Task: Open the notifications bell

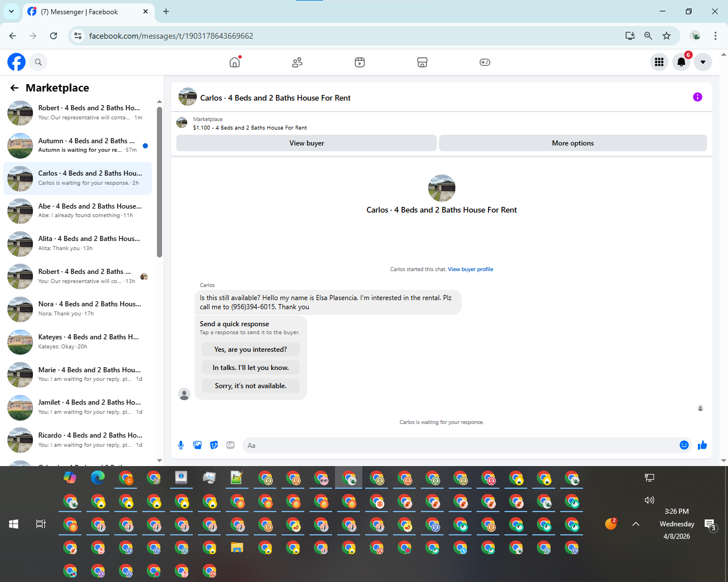Action: point(681,62)
